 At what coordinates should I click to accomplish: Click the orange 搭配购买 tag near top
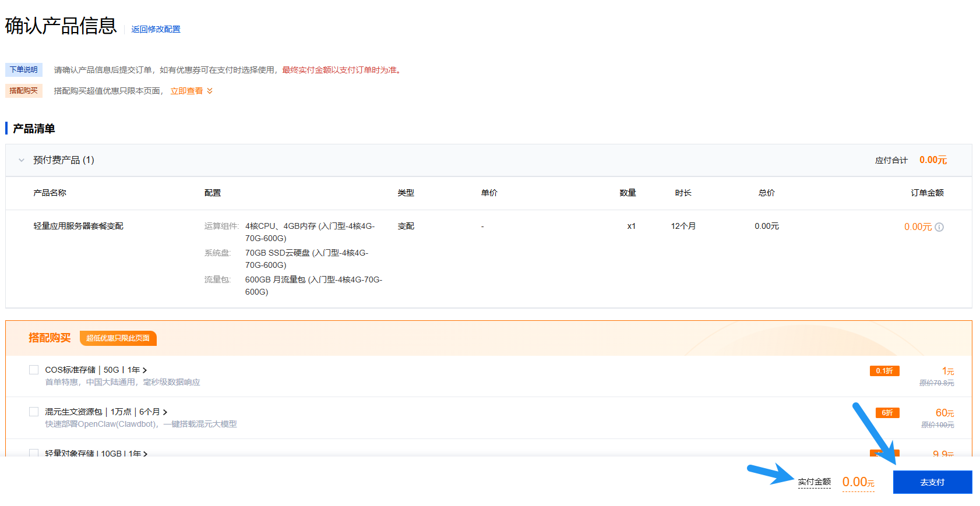pyautogui.click(x=24, y=91)
